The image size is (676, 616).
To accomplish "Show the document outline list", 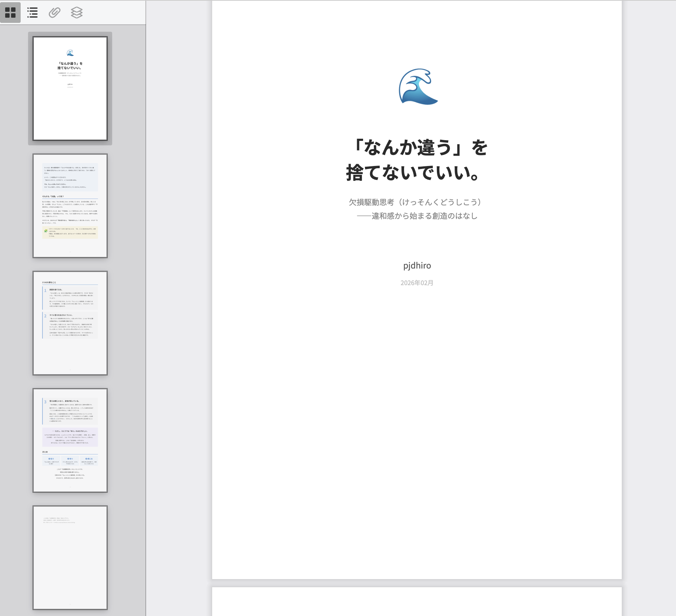I will tap(32, 13).
